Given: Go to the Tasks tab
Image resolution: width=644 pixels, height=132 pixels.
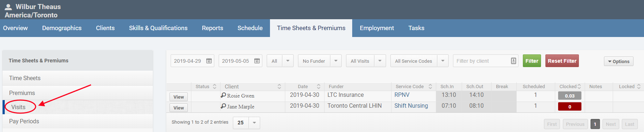Looking at the screenshot, I should (416, 28).
